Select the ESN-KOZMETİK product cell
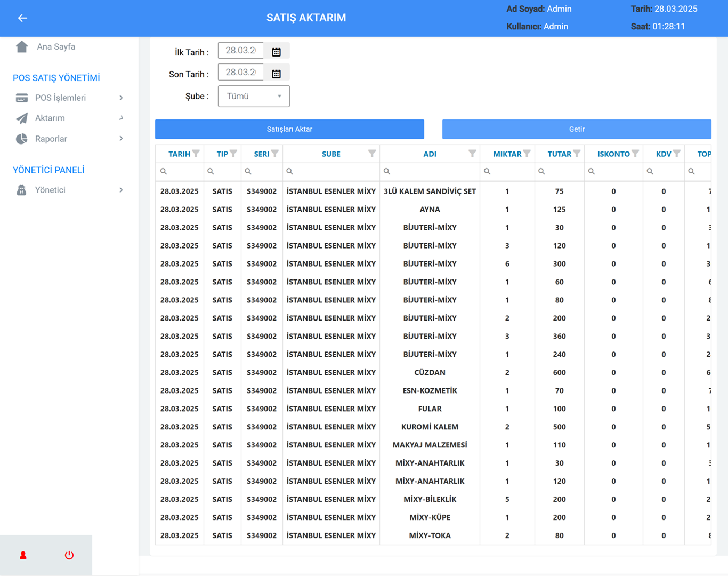Viewport: 728px width, 576px height. click(x=430, y=391)
